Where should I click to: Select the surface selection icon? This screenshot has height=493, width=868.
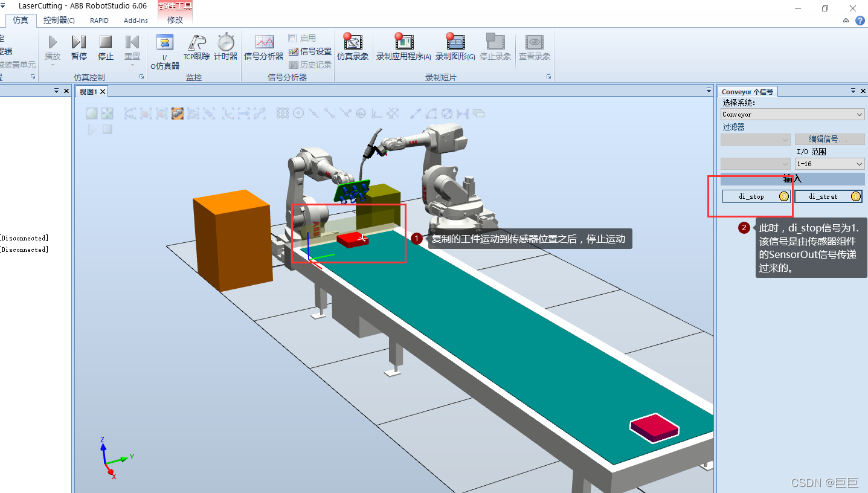pos(146,113)
